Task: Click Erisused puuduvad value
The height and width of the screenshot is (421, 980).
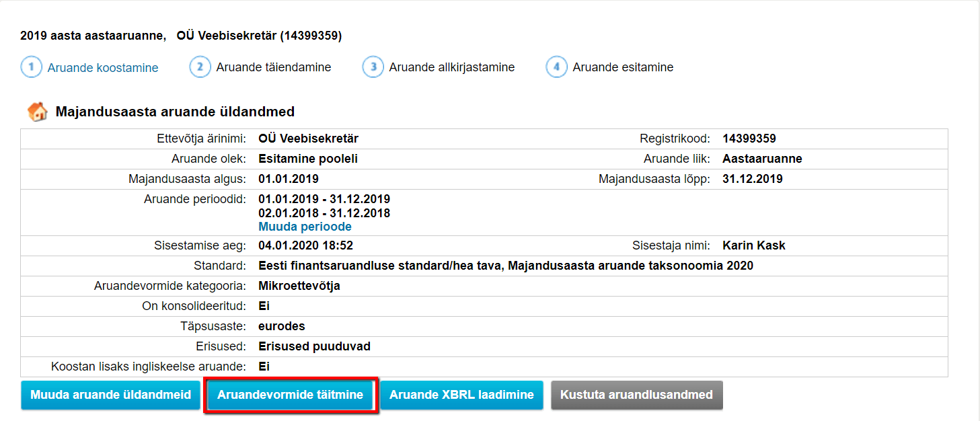Action: coord(314,346)
